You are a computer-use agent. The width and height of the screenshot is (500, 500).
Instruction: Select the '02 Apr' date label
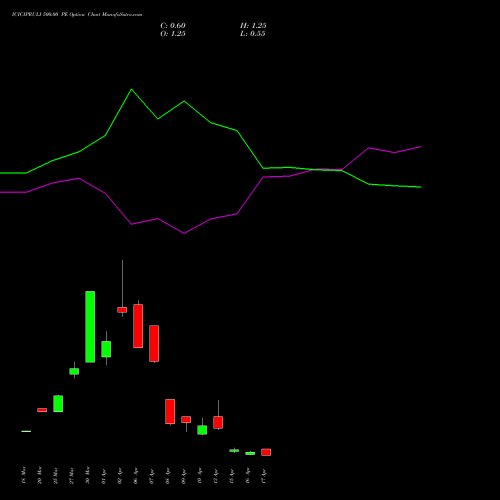[x=120, y=475]
